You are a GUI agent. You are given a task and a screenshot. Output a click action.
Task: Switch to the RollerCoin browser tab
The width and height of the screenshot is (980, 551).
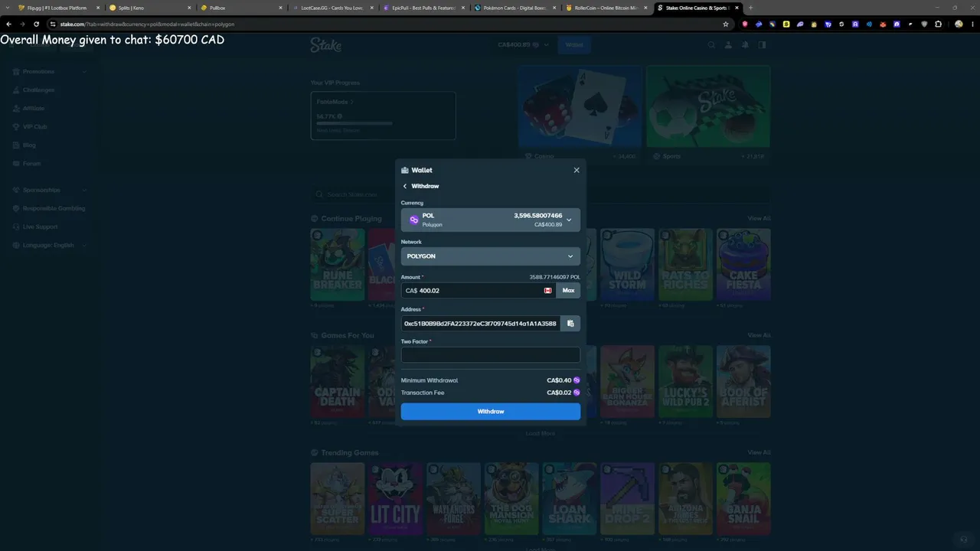(606, 8)
